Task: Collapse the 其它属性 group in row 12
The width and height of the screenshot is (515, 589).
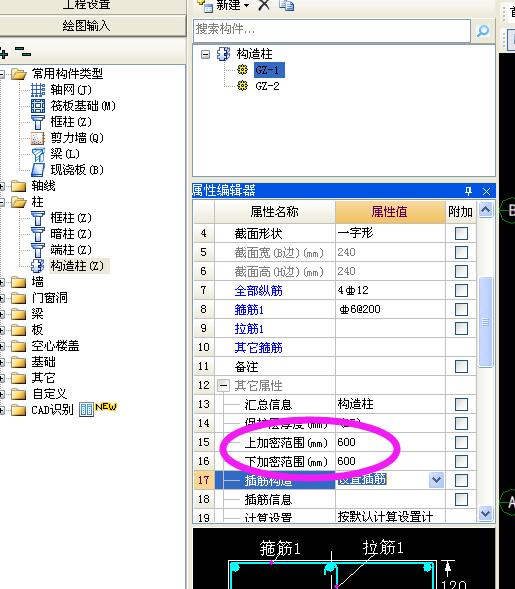Action: pos(223,385)
